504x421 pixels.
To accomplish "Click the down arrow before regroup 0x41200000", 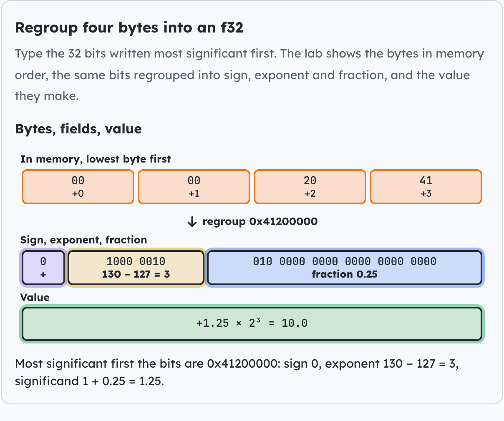I will point(192,222).
